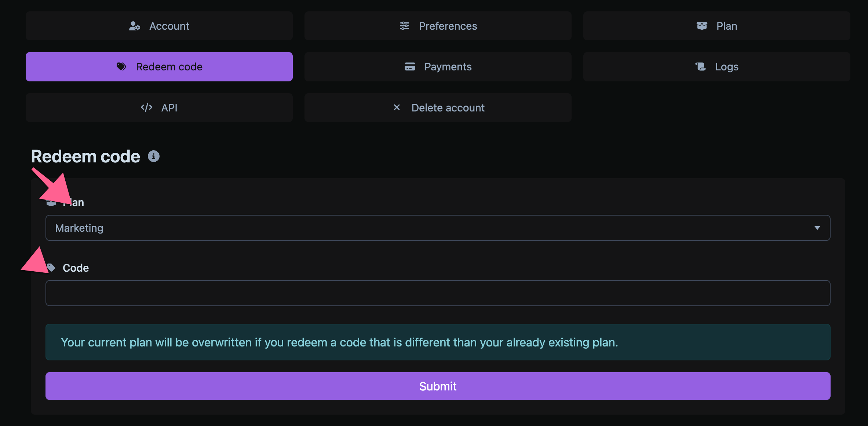
Task: Show info tooltip next to Redeem code heading
Action: click(154, 157)
